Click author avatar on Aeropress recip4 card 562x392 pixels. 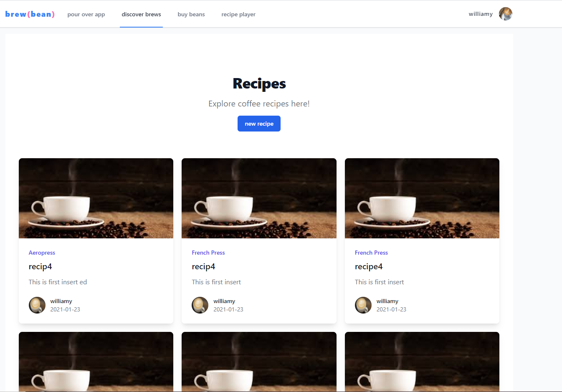37,305
